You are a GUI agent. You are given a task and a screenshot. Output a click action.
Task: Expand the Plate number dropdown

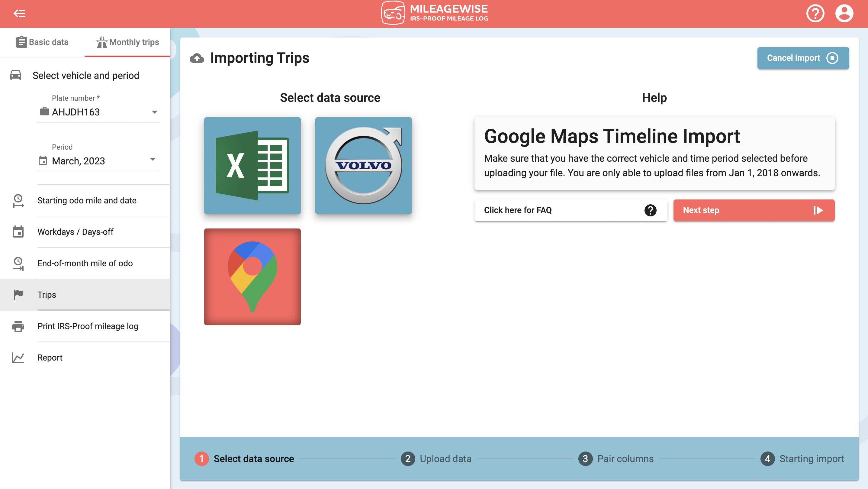click(x=154, y=111)
